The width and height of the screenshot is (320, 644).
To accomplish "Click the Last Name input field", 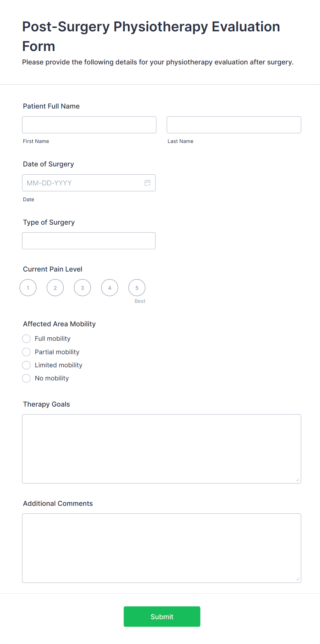I will (x=234, y=125).
